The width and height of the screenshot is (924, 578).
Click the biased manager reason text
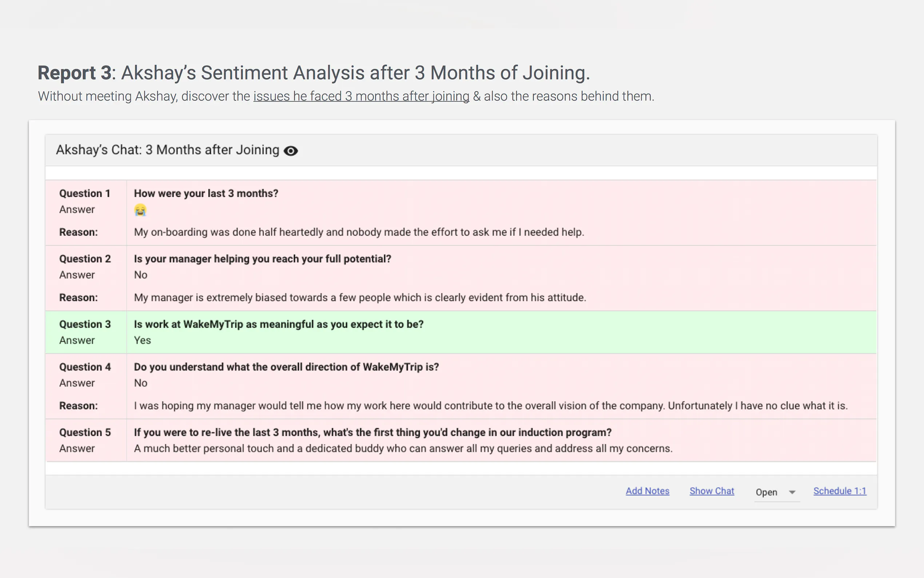coord(360,297)
